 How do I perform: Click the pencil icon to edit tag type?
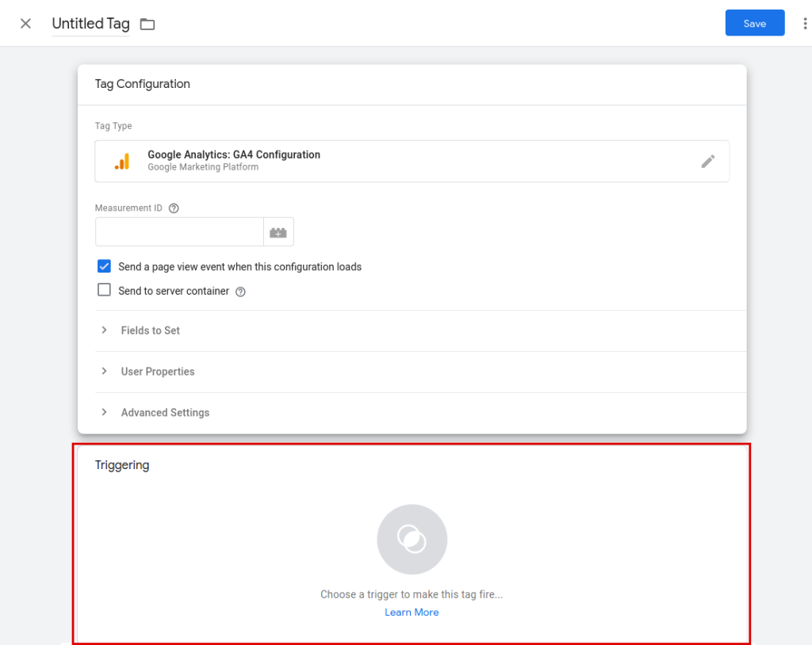click(707, 162)
